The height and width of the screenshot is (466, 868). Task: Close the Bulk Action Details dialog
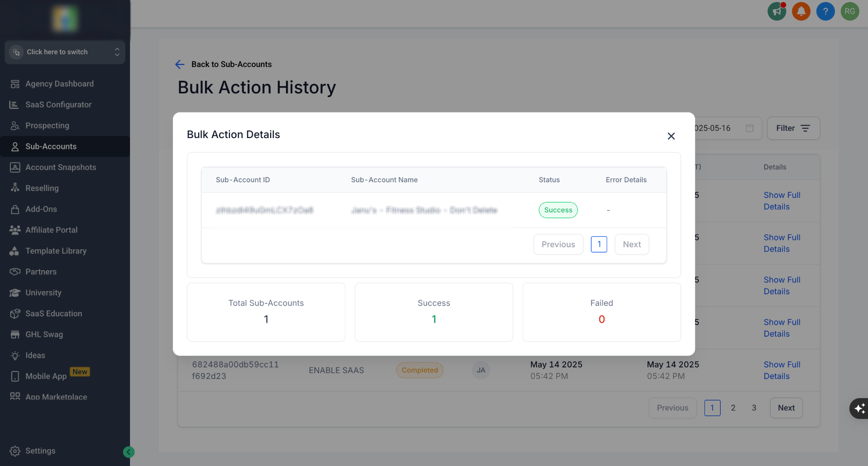(x=671, y=136)
